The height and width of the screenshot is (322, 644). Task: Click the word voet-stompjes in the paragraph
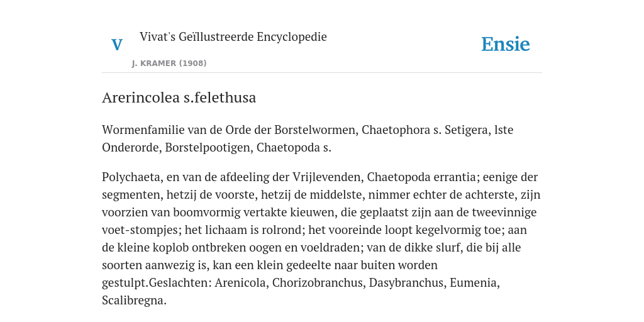pyautogui.click(x=142, y=230)
